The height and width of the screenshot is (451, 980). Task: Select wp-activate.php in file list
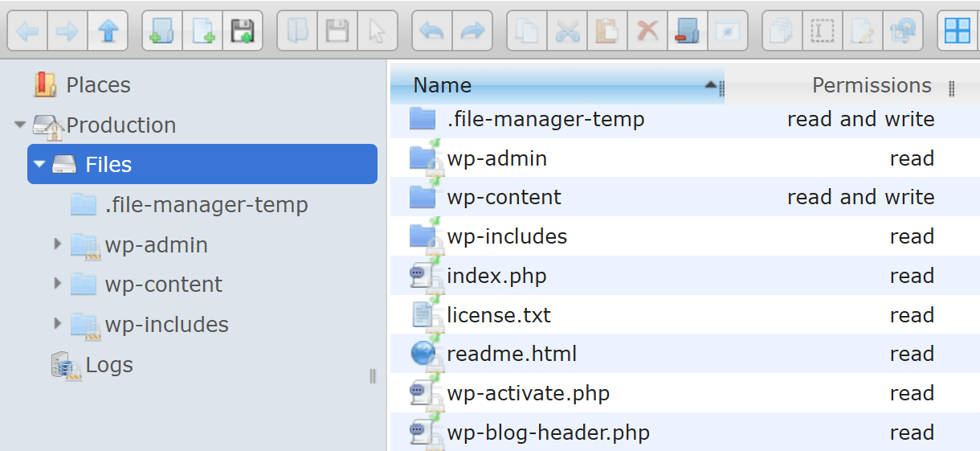tap(685, 393)
